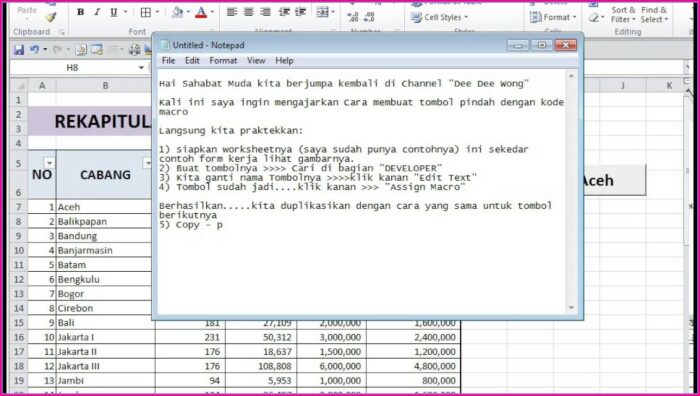
Task: Maximize the Notepad window
Action: (x=542, y=45)
